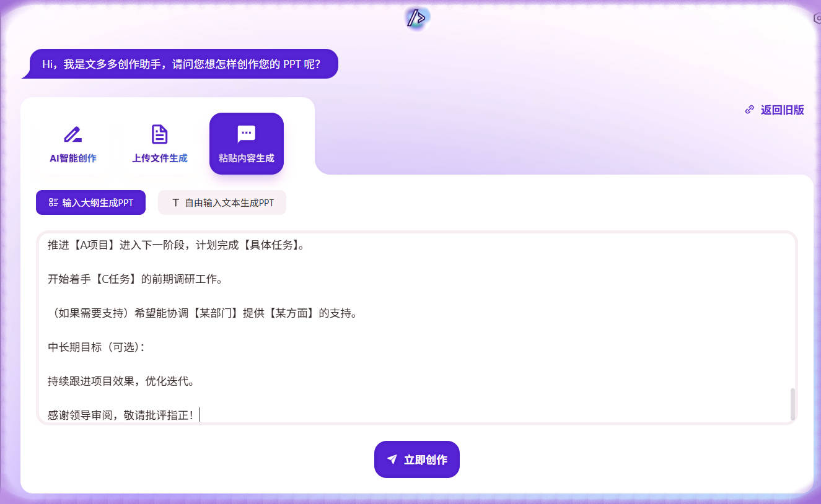The height and width of the screenshot is (504, 821).
Task: Click the outline list icon in 输入大纲生成PPT
Action: [x=53, y=202]
